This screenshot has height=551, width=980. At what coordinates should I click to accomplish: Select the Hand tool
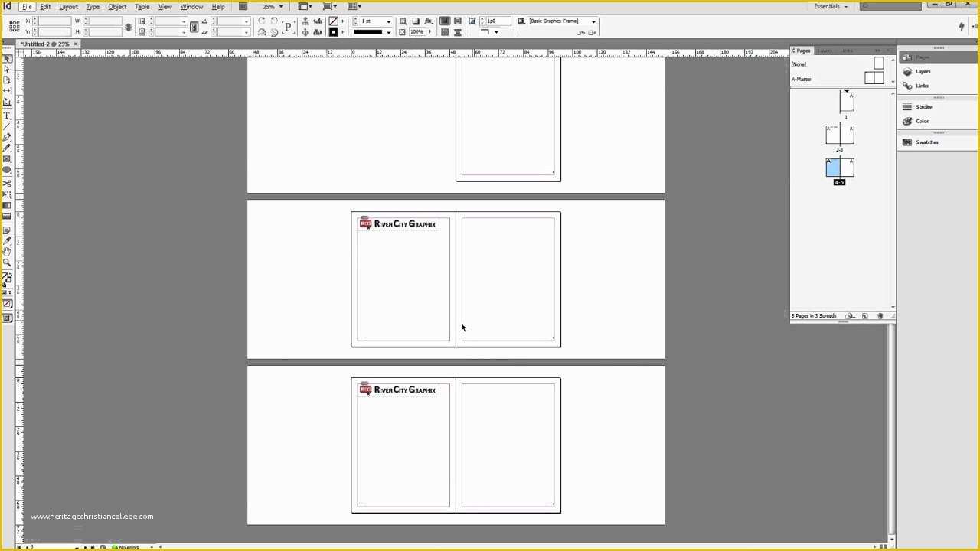click(7, 250)
